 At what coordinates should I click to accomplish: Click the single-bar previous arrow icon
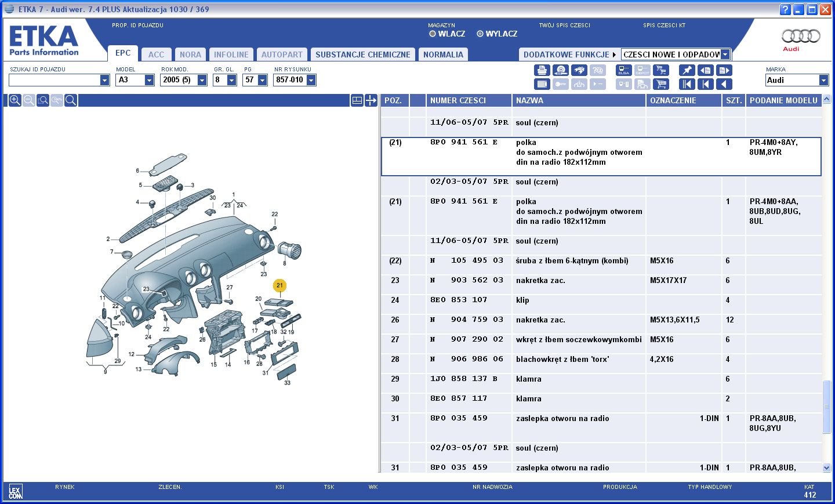point(705,84)
